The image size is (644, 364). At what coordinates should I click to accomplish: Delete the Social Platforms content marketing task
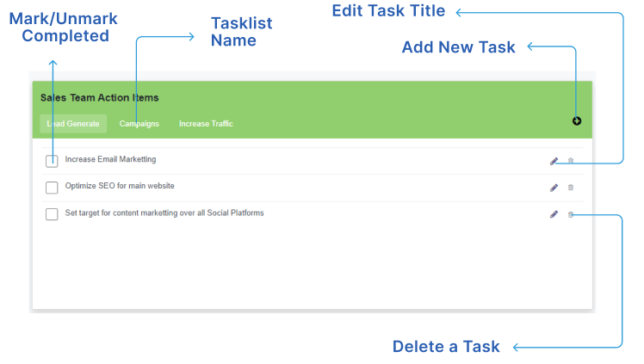(571, 214)
